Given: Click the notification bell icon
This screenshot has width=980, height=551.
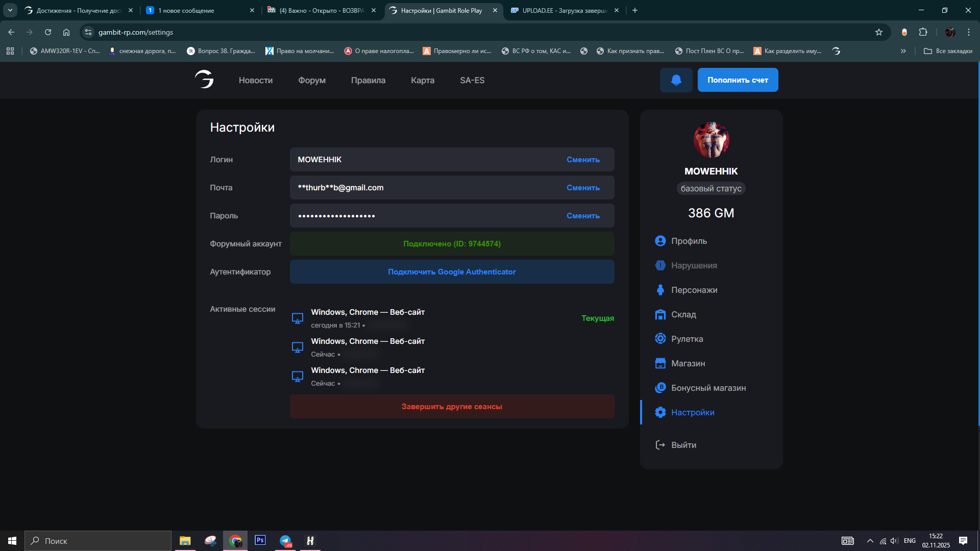Looking at the screenshot, I should (676, 80).
